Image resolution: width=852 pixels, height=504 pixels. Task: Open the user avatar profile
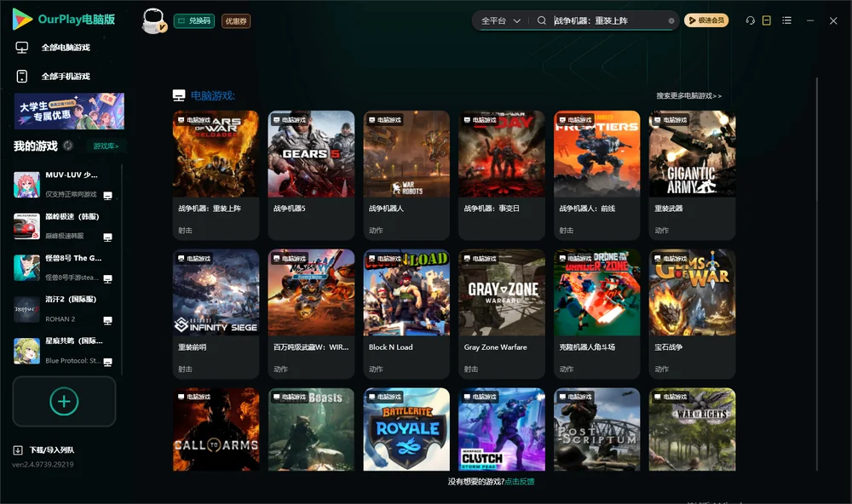pos(153,21)
